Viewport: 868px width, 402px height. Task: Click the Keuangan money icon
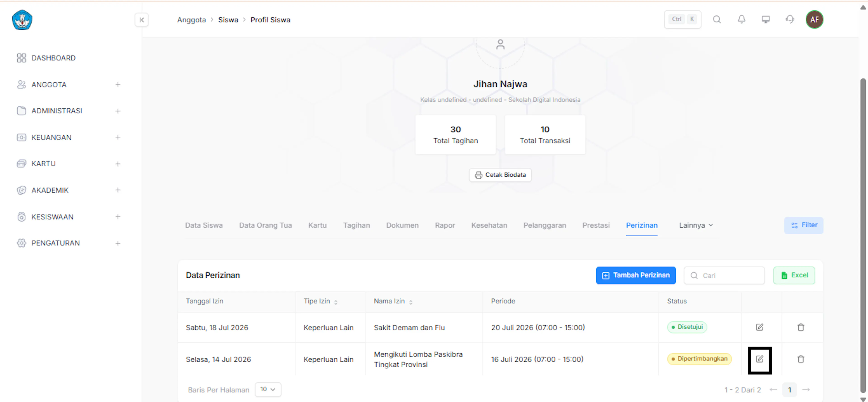[21, 138]
